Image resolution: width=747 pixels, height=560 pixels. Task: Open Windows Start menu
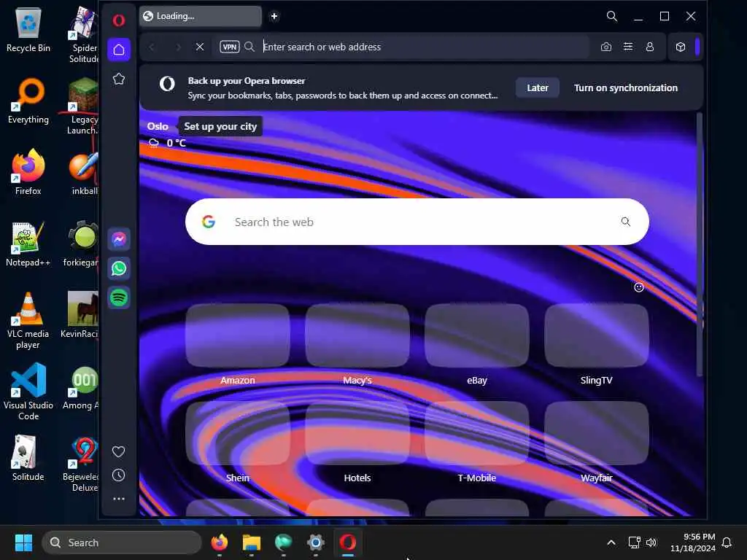pyautogui.click(x=23, y=542)
